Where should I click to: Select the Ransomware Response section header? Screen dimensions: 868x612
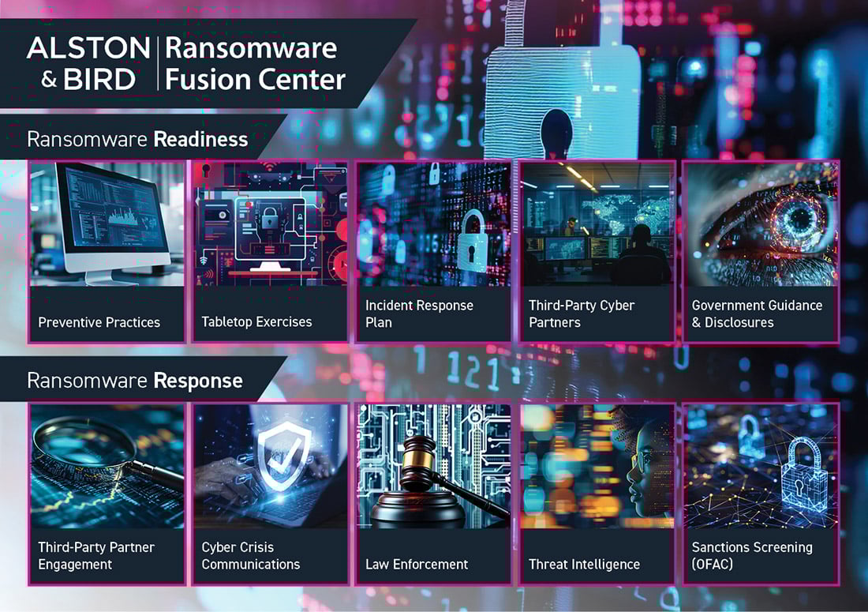click(134, 381)
